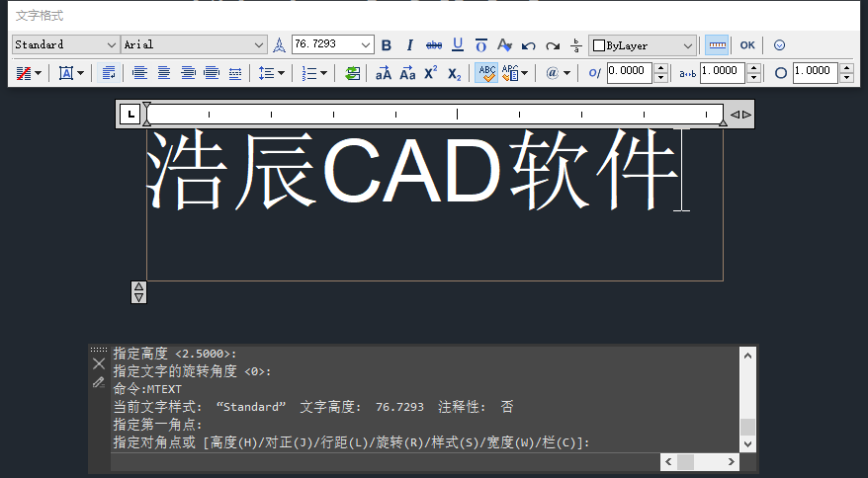Align paragraph text left
This screenshot has height=478, width=868.
pyautogui.click(x=140, y=73)
